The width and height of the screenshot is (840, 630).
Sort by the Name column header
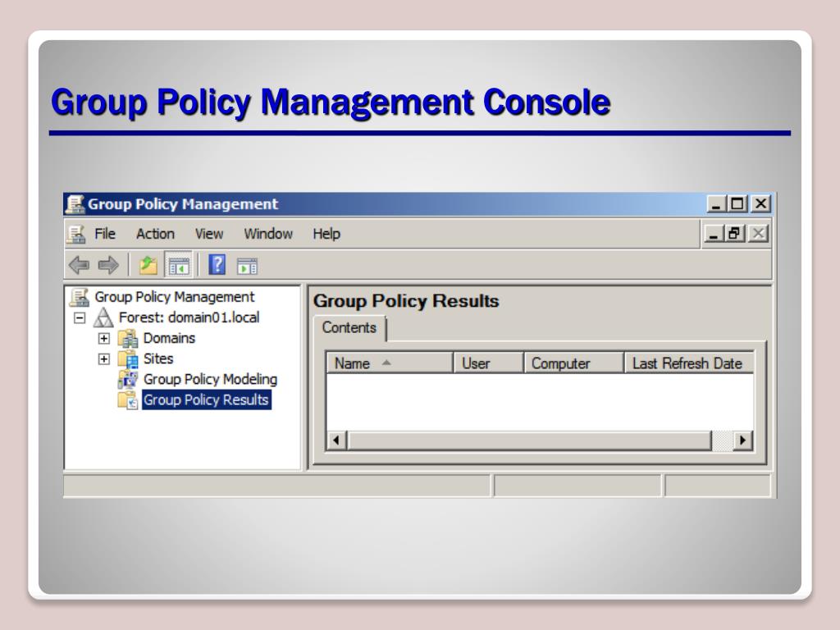pos(390,363)
